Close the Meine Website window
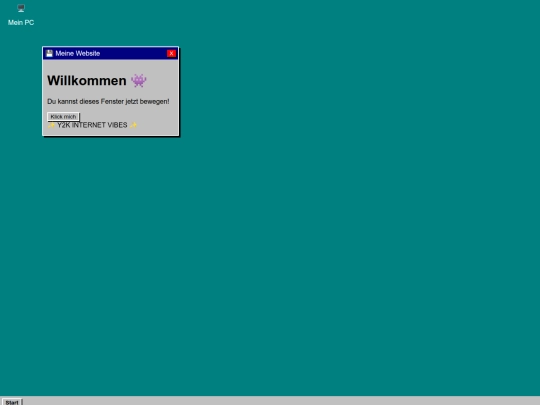 171,53
